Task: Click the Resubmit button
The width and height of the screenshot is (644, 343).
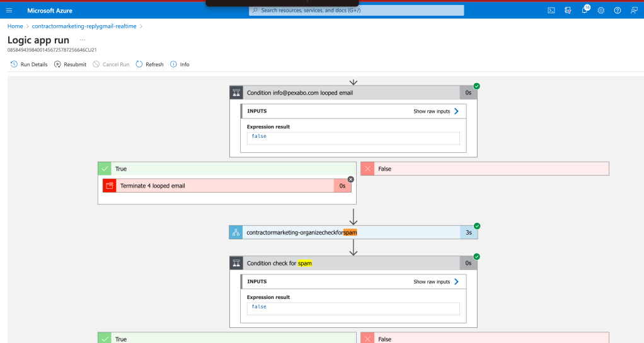Action: [70, 64]
